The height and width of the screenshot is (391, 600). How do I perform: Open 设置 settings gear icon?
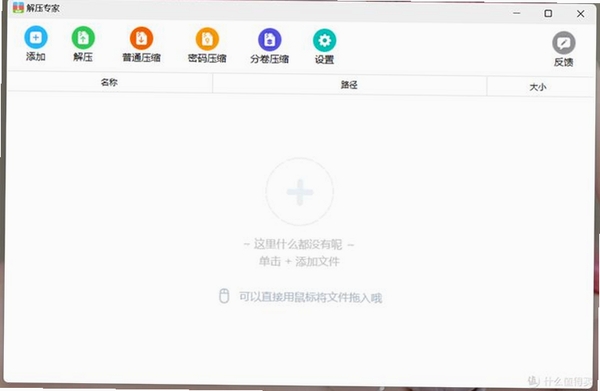tap(324, 40)
